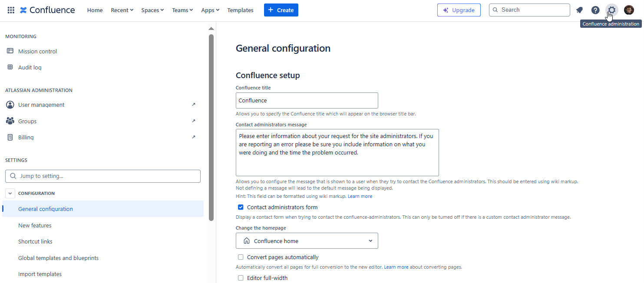Open the user profile avatar

click(629, 10)
